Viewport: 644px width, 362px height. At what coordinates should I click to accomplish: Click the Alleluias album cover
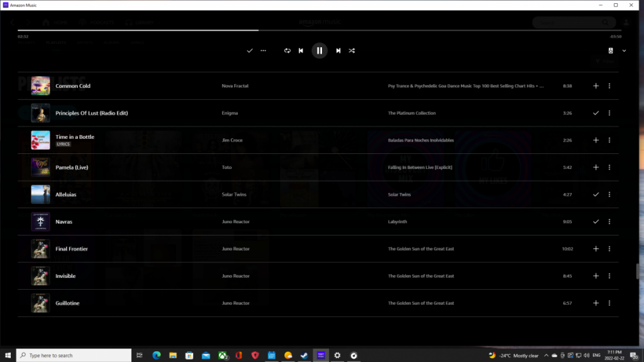coord(40,194)
